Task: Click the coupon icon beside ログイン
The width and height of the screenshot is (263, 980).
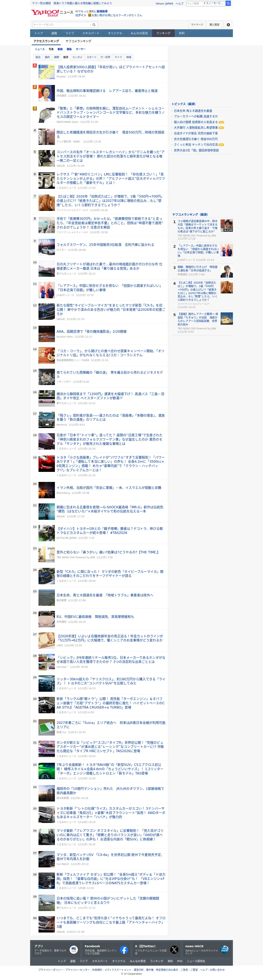Action: (x=90, y=15)
